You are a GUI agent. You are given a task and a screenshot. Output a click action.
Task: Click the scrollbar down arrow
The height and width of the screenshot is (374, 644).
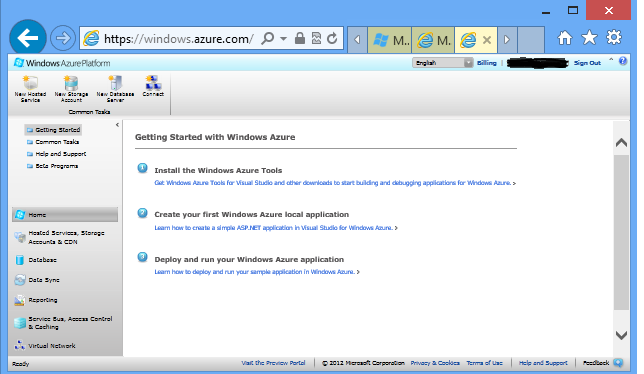(x=621, y=335)
